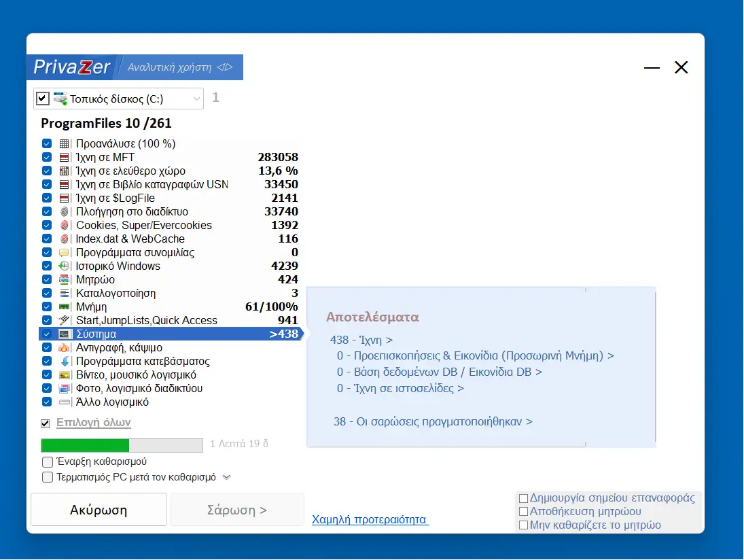The width and height of the screenshot is (744, 560).
Task: Toggle checkbox for Πλοήγηση στο διαδίκτυο
Action: tap(46, 211)
